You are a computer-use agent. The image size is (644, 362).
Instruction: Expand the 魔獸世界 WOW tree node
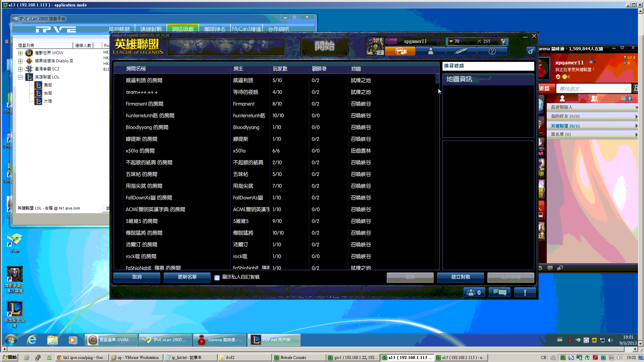pos(20,53)
